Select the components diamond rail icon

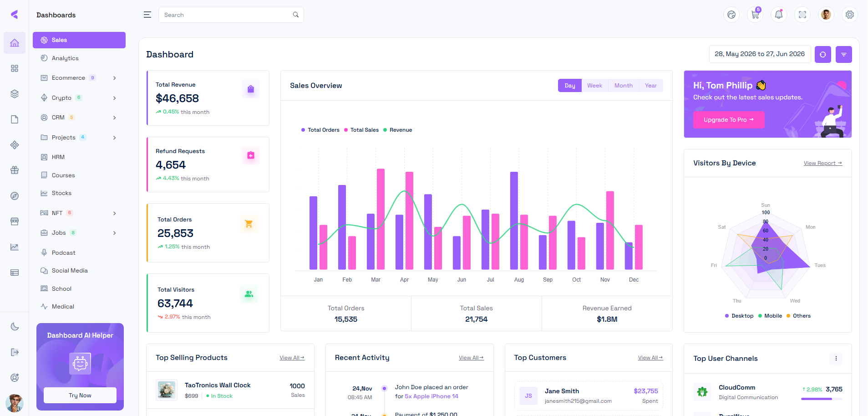pyautogui.click(x=15, y=145)
